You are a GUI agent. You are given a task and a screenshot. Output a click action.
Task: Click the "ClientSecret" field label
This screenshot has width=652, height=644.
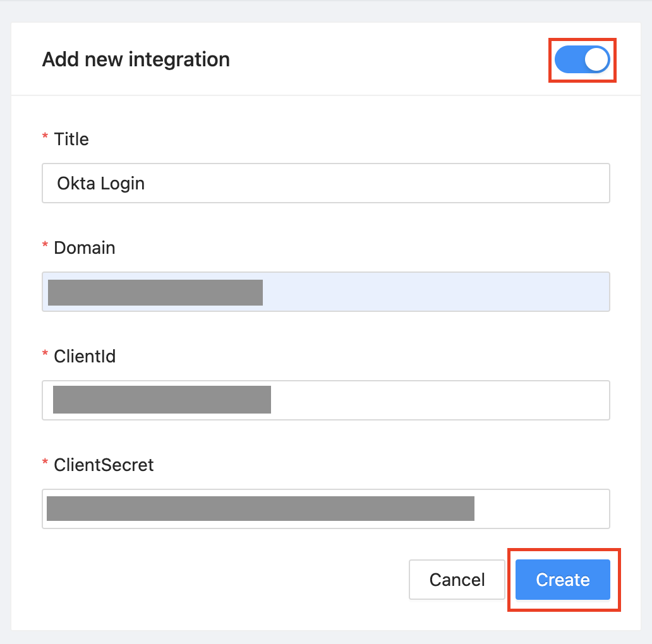(104, 465)
